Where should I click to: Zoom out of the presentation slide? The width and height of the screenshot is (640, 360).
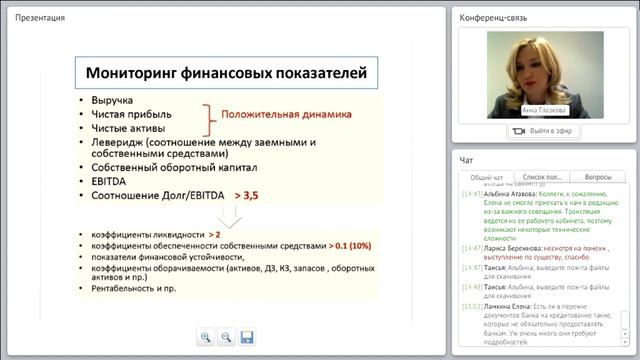tap(226, 338)
